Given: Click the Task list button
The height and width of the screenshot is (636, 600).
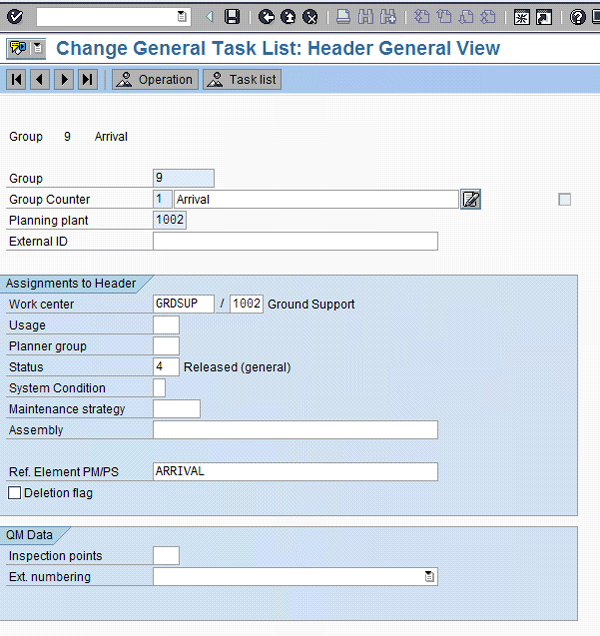Looking at the screenshot, I should 242,80.
